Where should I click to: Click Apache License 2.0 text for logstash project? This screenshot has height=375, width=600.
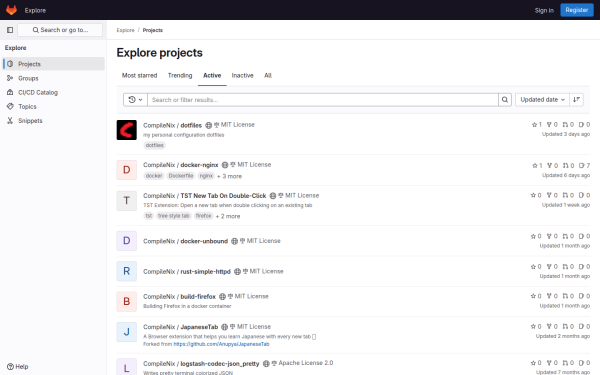click(306, 363)
